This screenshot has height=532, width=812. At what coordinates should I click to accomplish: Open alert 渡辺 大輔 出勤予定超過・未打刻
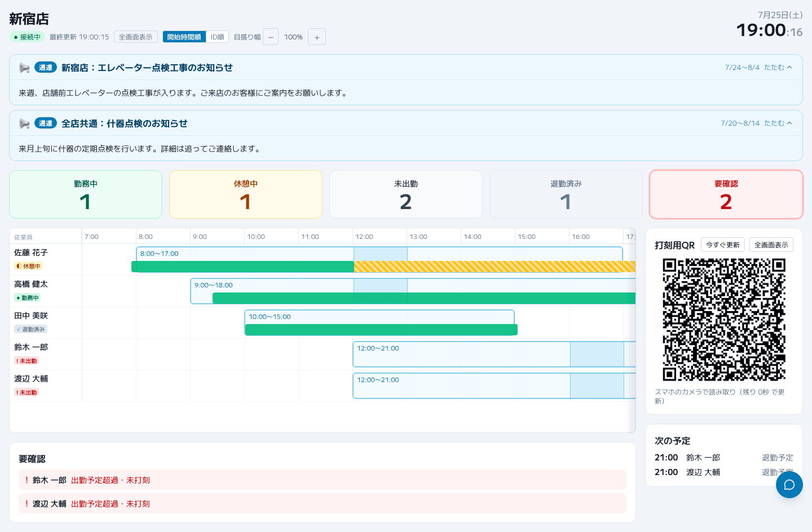pos(323,504)
